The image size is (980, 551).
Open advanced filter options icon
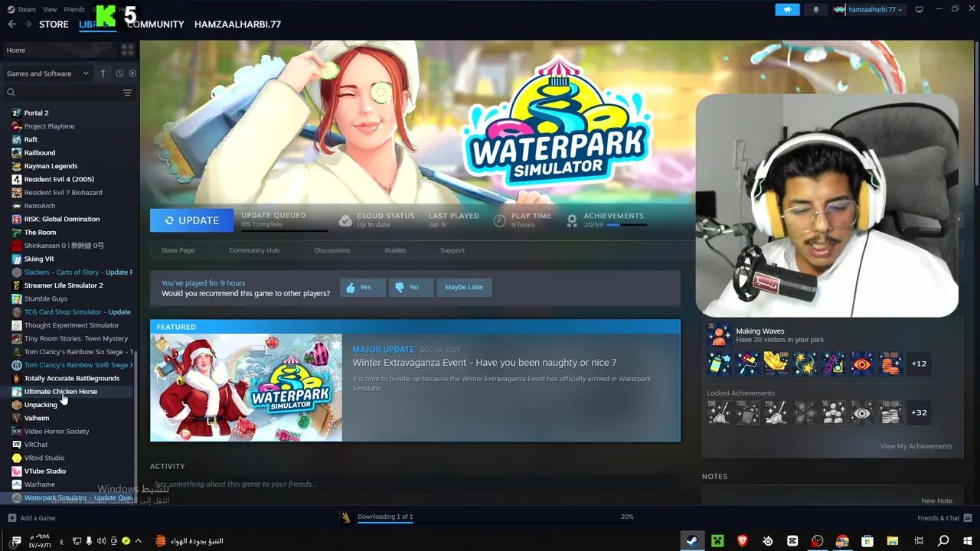click(x=127, y=93)
